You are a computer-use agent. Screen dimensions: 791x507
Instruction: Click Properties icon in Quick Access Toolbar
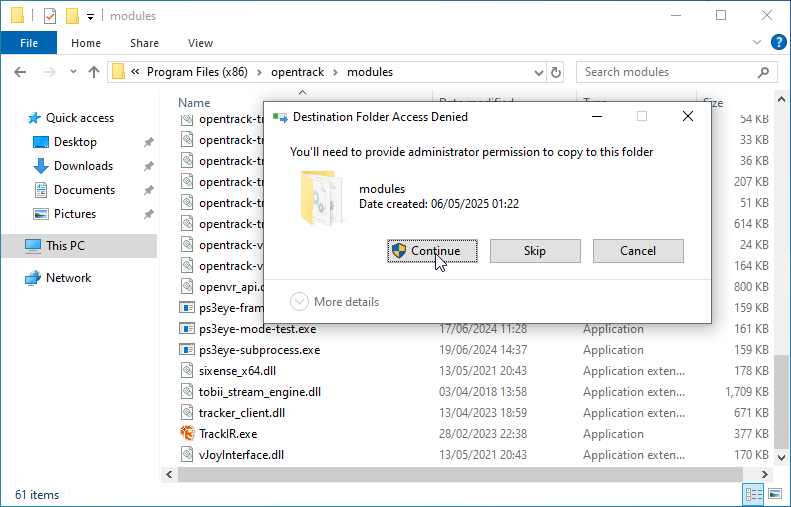tap(50, 16)
